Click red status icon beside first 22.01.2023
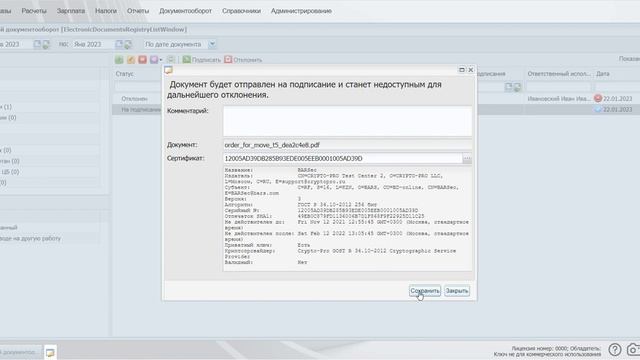Screen dimensions: 640x360 coord(598,98)
